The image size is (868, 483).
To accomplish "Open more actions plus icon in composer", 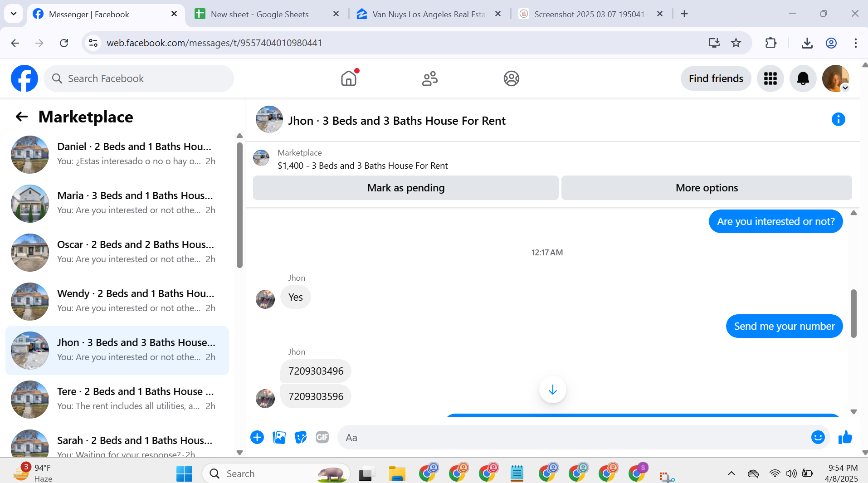I will click(257, 437).
